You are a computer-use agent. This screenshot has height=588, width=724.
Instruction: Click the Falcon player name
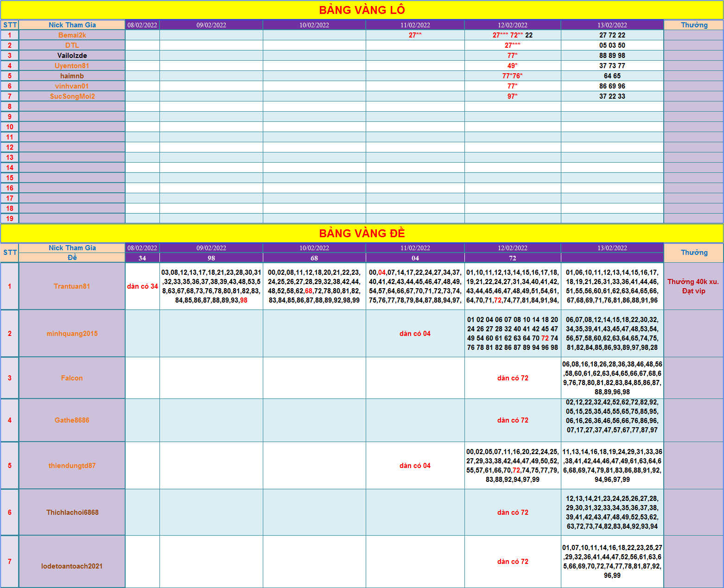(x=72, y=378)
